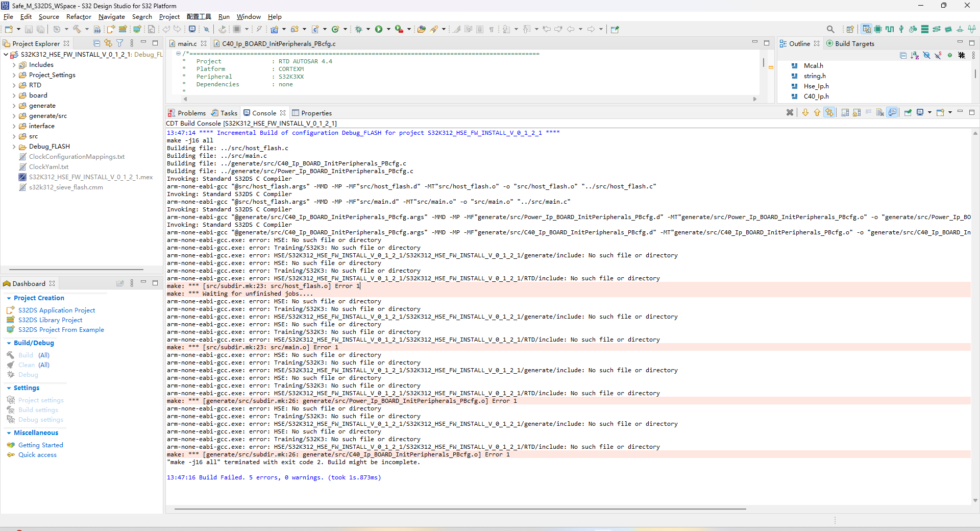The width and height of the screenshot is (980, 531).
Task: Open the Refactor menu
Action: point(78,16)
